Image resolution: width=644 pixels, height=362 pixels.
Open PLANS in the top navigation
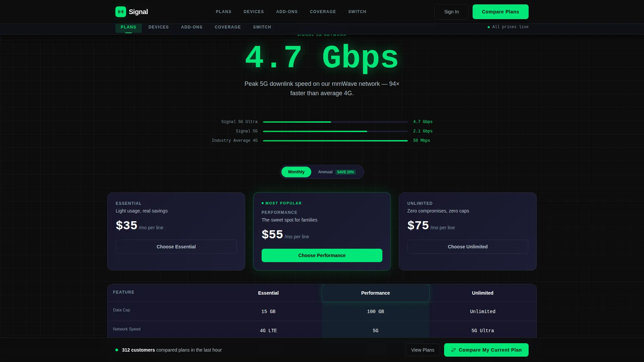224,12
